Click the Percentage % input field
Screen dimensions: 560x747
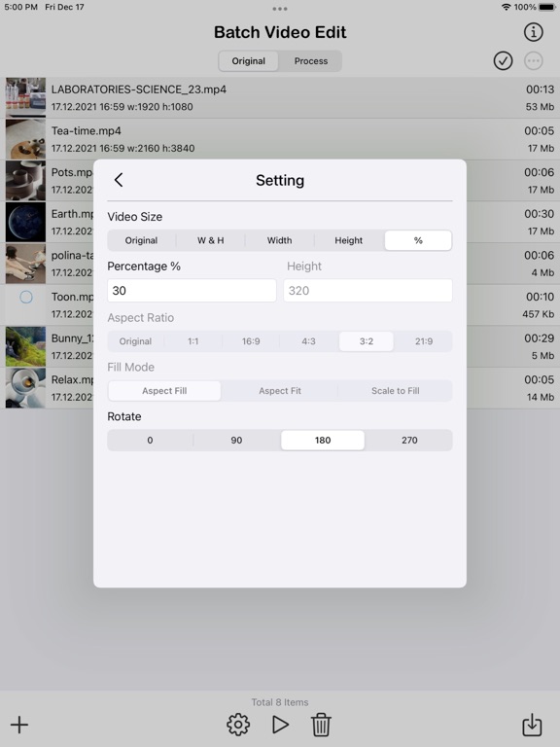192,291
